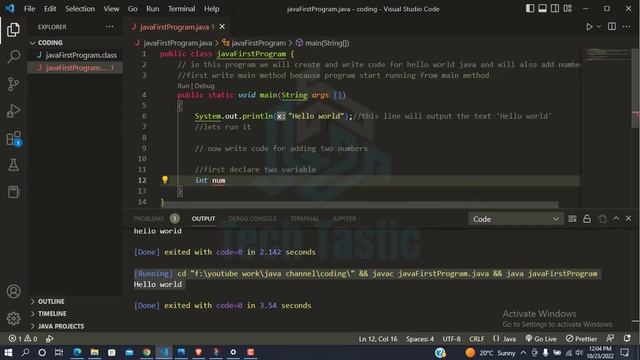
Task: Select javaFirstProgram.java file in explorer
Action: click(x=76, y=68)
